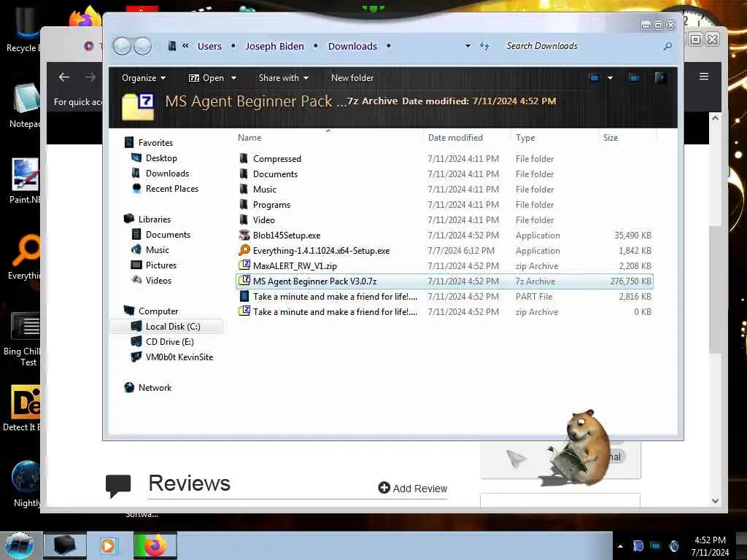This screenshot has height=560, width=747.
Task: Click the Explorer taskbar button
Action: [65, 545]
